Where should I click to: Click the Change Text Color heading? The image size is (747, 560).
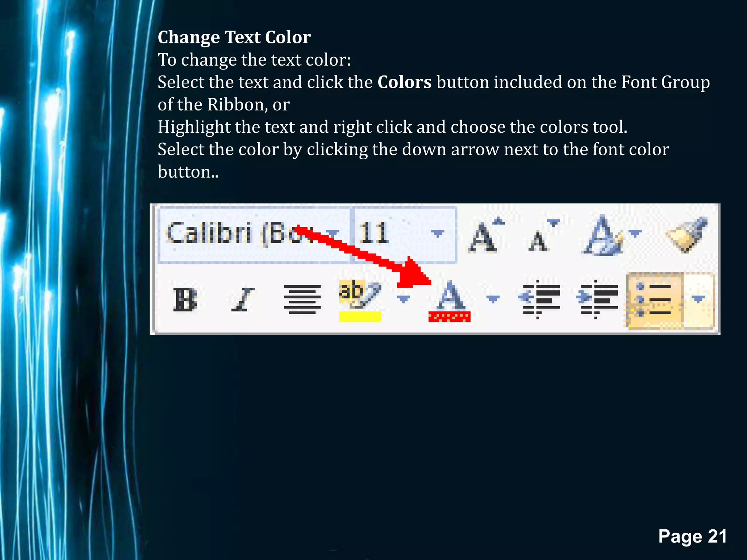234,37
